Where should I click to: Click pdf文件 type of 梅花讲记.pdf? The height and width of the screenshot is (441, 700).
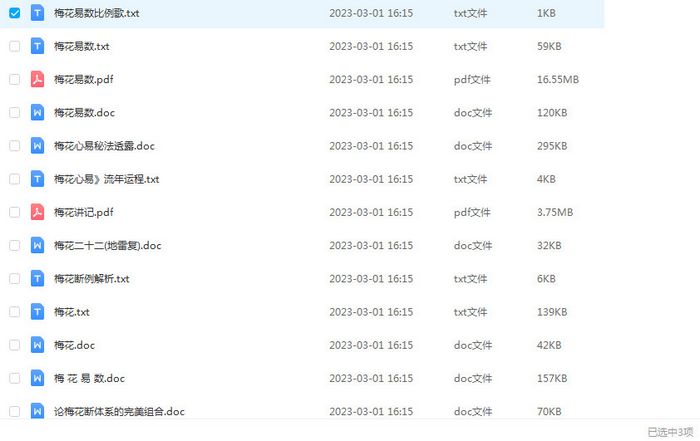472,212
